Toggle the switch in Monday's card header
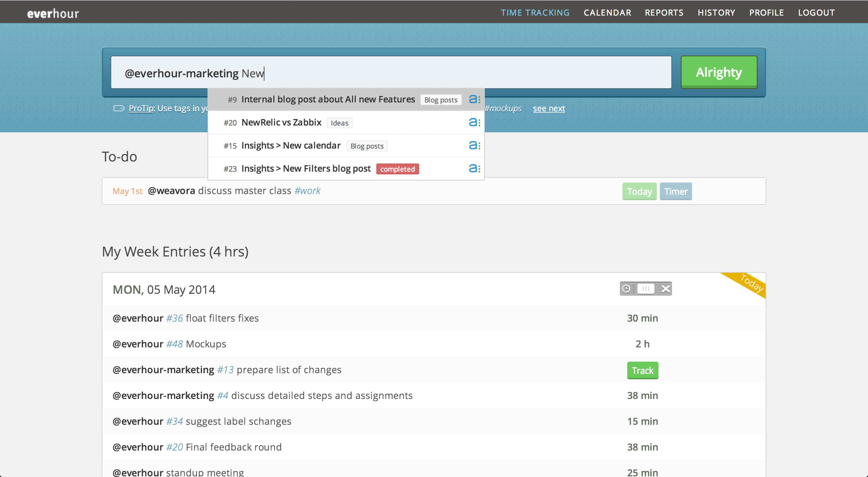Screen dimensions: 868x477 (646, 289)
